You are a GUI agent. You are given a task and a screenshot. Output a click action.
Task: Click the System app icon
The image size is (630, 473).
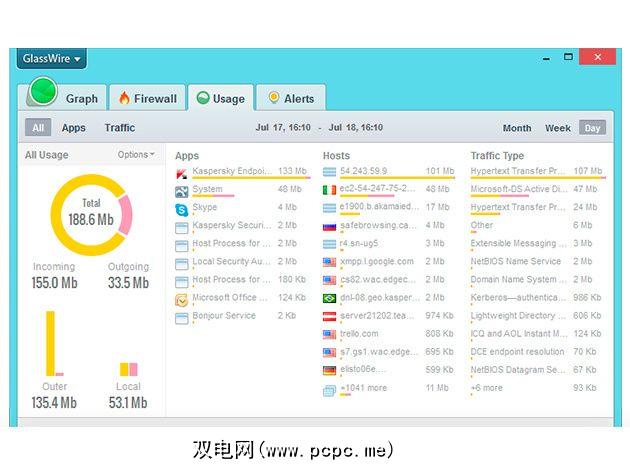[182, 192]
